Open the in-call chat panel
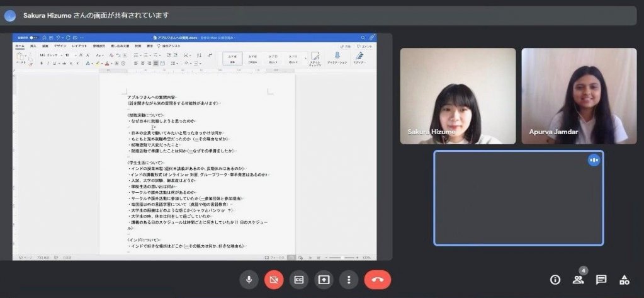644x298 pixels. tap(601, 280)
